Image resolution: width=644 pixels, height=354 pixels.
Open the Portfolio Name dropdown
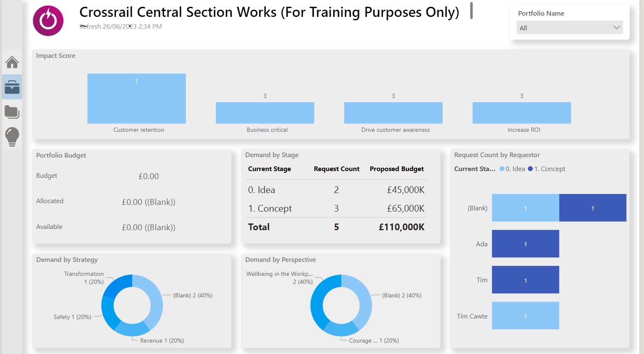click(569, 28)
